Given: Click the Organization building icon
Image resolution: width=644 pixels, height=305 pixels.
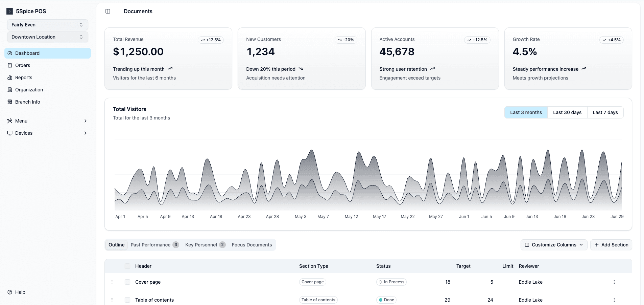Looking at the screenshot, I should pos(10,90).
